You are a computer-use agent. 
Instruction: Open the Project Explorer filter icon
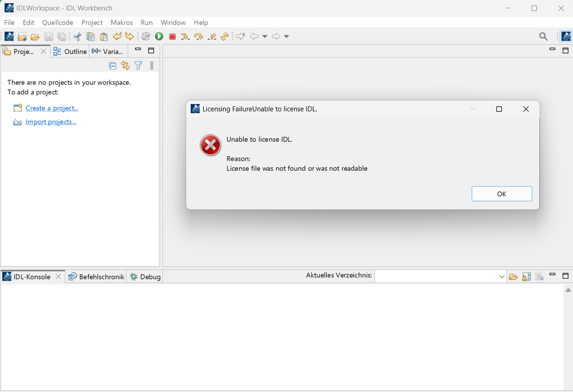139,66
